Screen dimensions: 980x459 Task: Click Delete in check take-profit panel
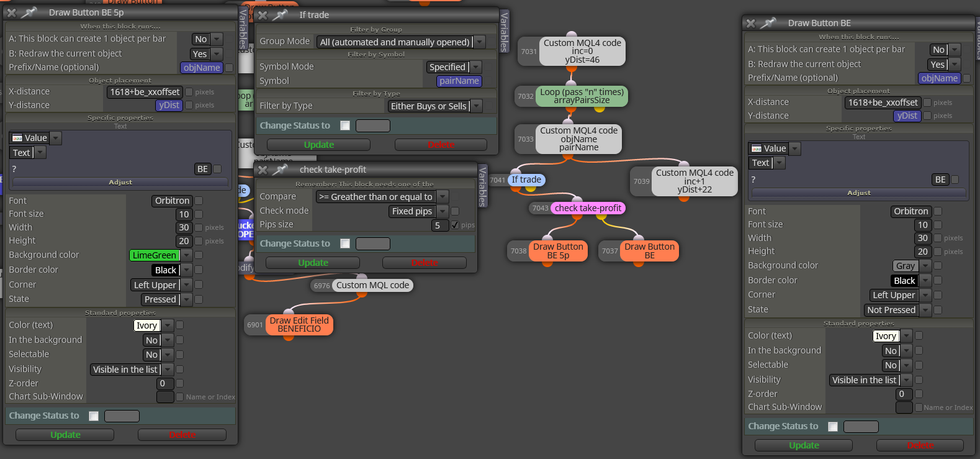(425, 263)
